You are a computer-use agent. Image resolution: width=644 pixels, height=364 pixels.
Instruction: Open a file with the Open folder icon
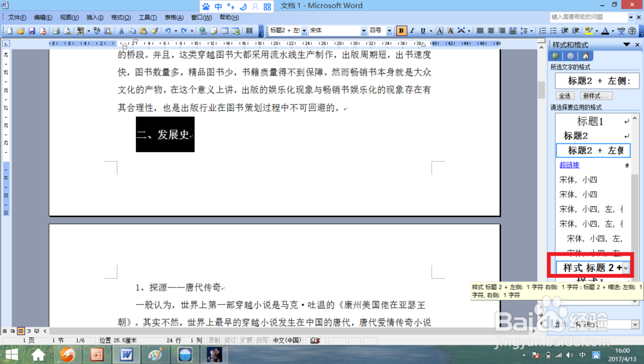click(21, 31)
